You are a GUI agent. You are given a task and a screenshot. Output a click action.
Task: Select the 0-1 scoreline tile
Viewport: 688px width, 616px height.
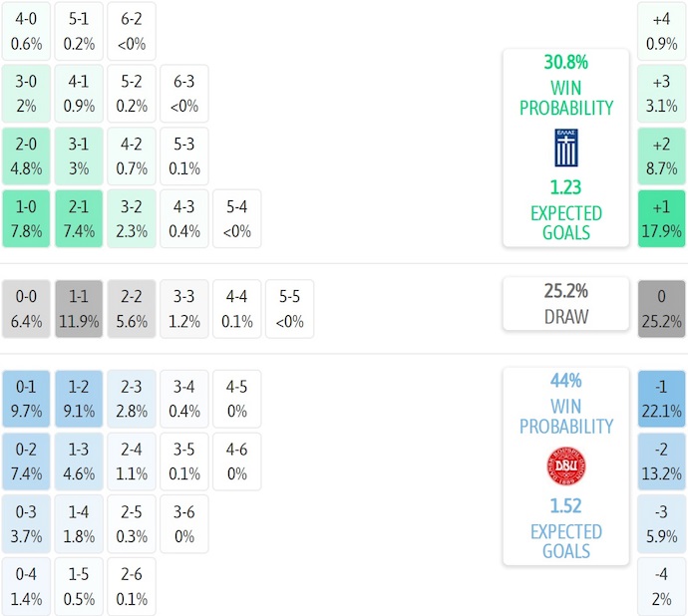click(x=26, y=399)
